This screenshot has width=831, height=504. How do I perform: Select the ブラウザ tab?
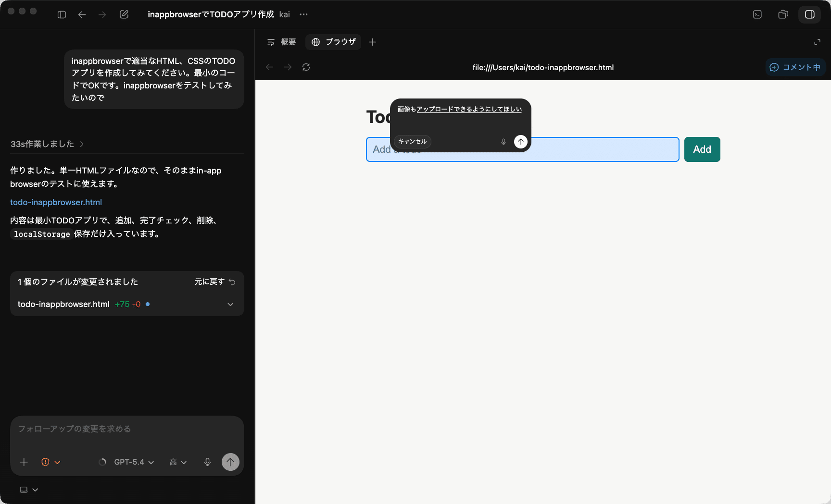tap(334, 42)
